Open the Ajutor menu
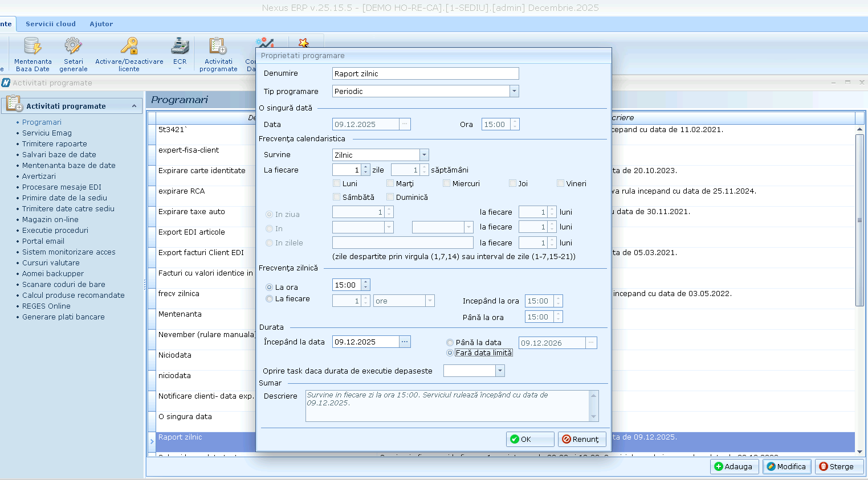The width and height of the screenshot is (868, 480). tap(101, 24)
